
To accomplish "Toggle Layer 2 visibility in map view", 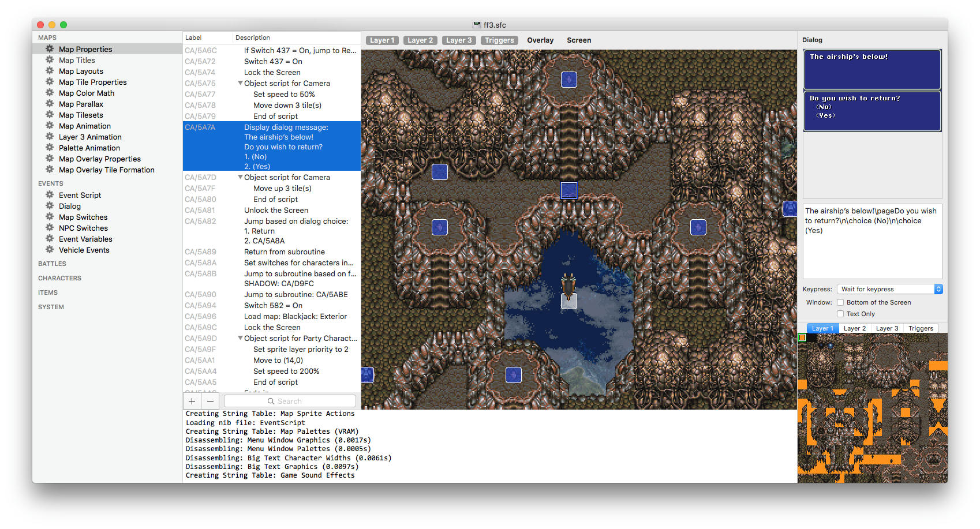I will 420,40.
